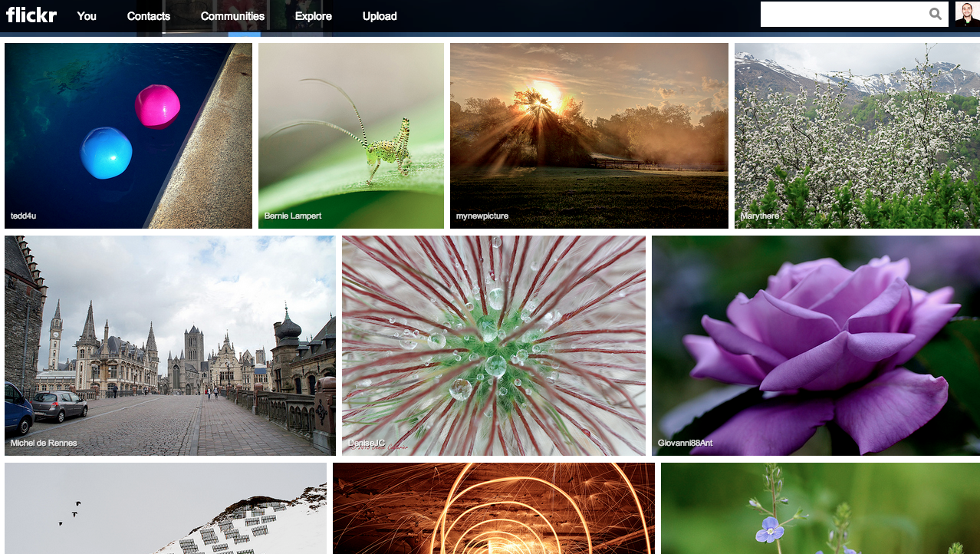The width and height of the screenshot is (980, 554).
Task: Open the Communities menu
Action: (232, 16)
